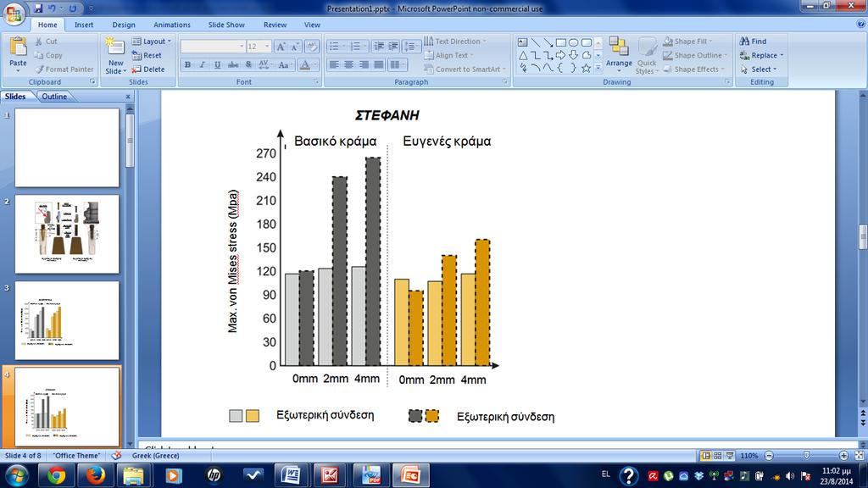
Task: Switch to Normal view
Action: click(x=706, y=455)
